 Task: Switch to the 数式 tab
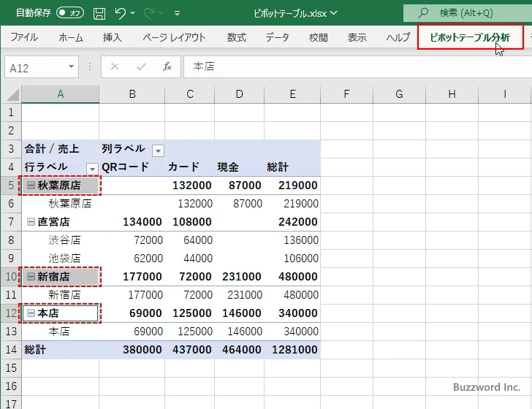[x=237, y=37]
